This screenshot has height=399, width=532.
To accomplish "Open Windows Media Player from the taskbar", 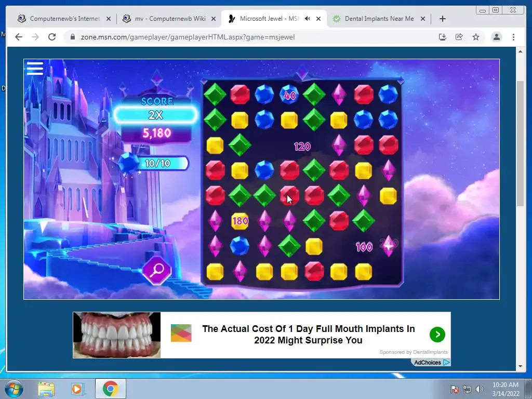I will point(77,389).
